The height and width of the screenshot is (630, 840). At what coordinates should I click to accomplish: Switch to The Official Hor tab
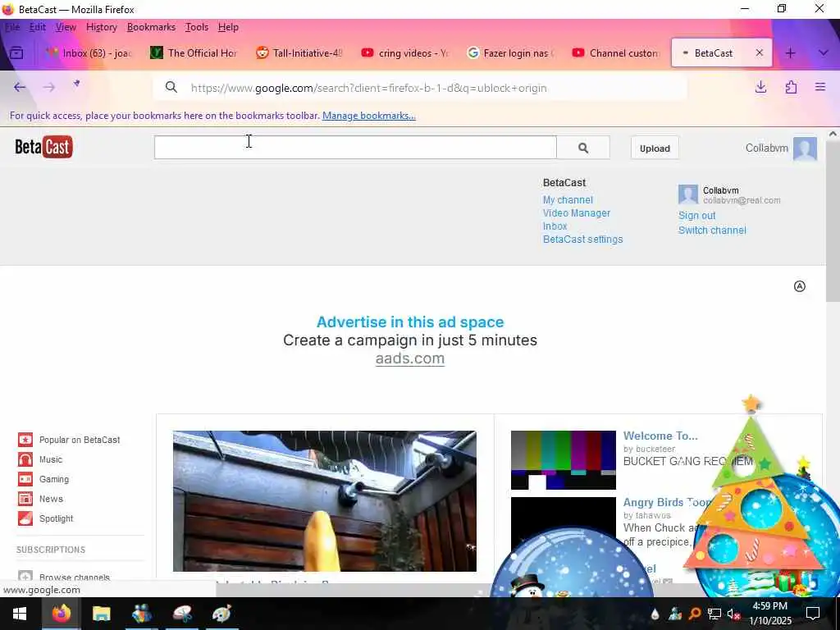coord(194,53)
